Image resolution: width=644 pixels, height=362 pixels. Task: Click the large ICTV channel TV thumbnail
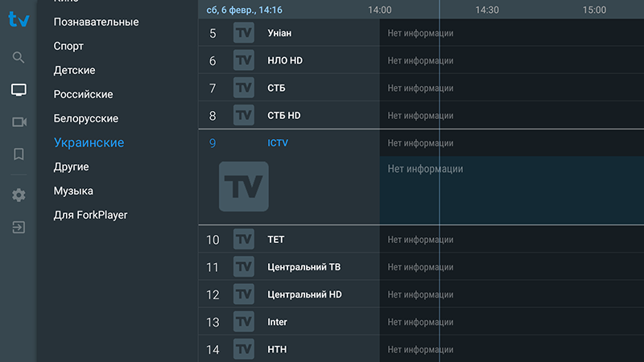tap(244, 187)
